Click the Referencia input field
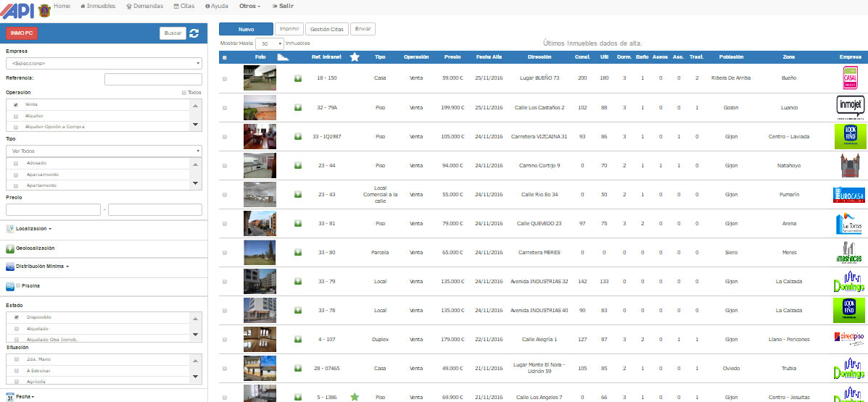This screenshot has width=868, height=402. 152,79
